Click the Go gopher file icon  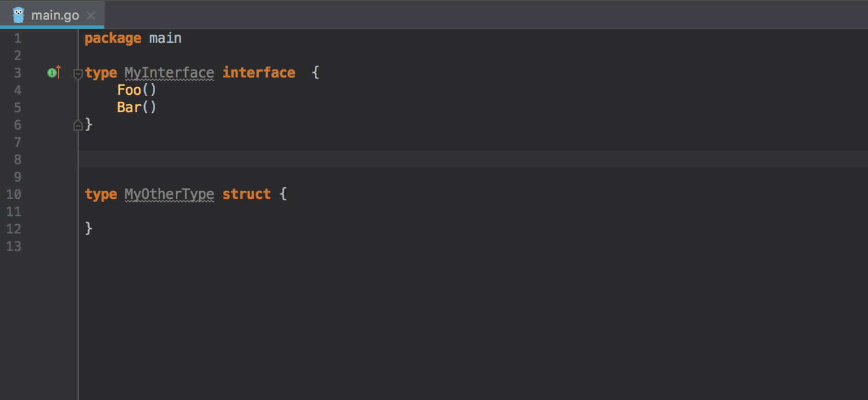[x=19, y=15]
